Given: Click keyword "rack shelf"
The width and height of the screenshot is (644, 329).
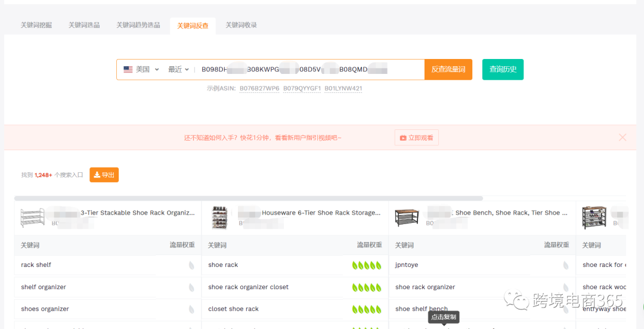Looking at the screenshot, I should click(x=36, y=265).
